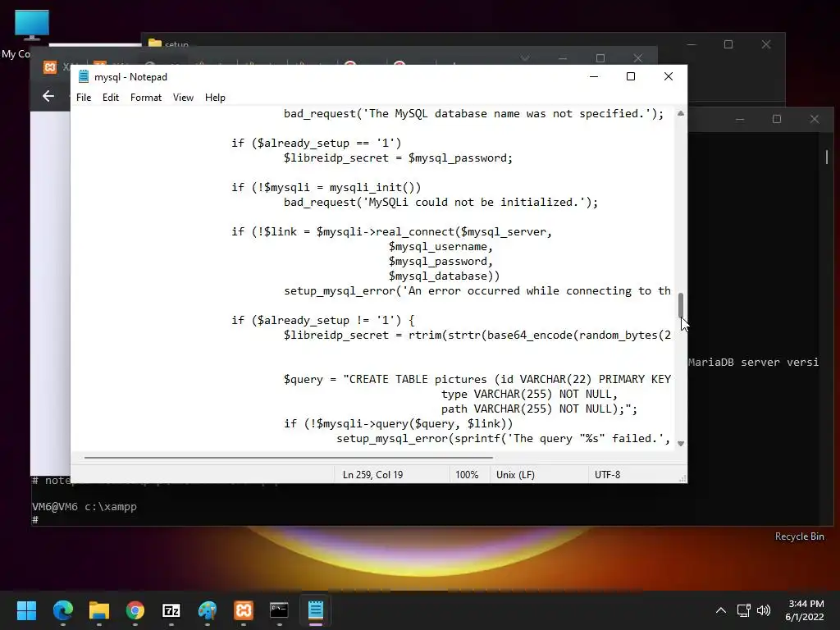Click the tab dropdown chevron in the background browser
This screenshot has width=840, height=630.
point(525,58)
